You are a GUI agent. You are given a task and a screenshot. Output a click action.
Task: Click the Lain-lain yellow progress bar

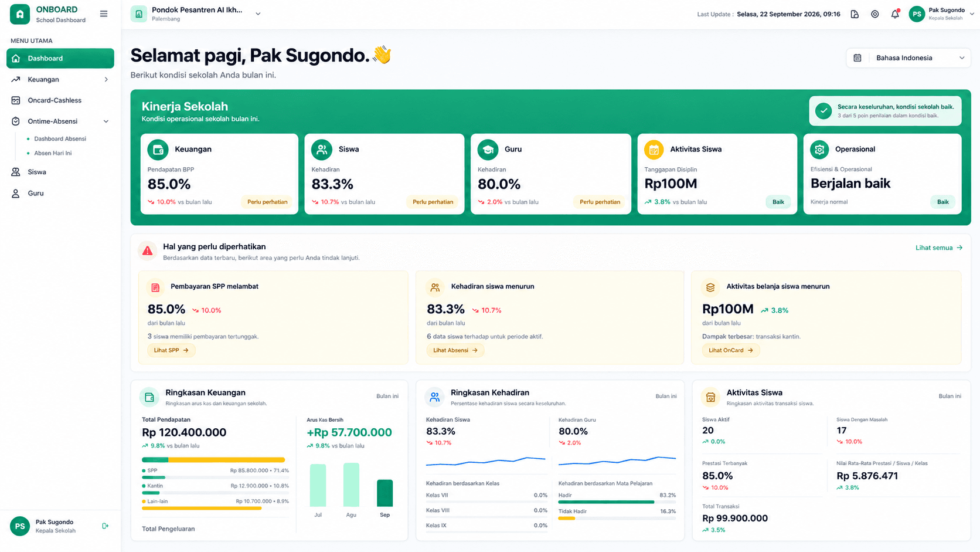tap(215, 508)
